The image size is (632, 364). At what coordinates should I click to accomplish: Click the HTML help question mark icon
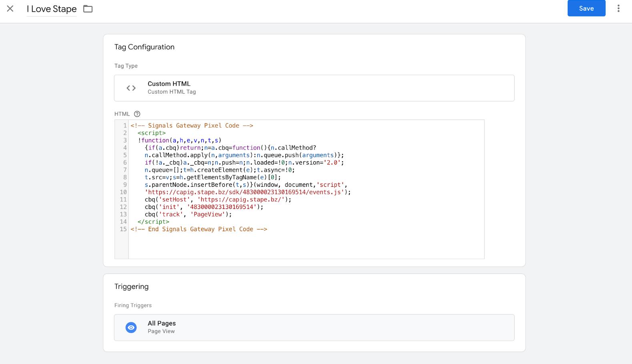coord(137,114)
